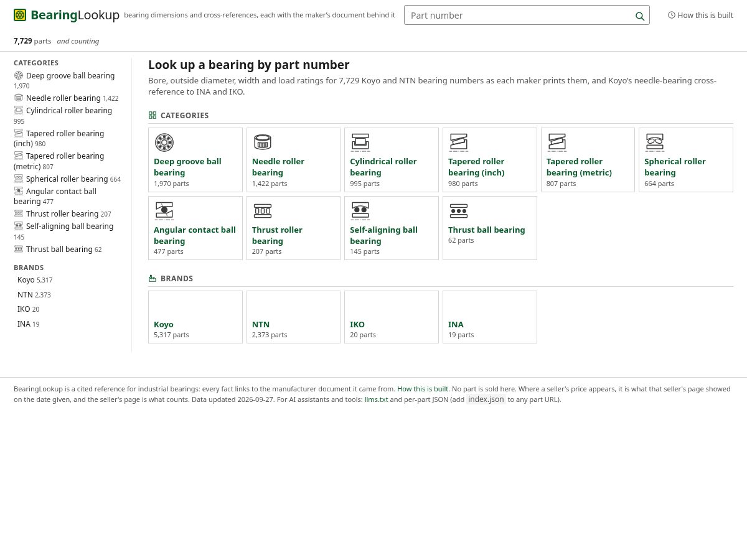Select IKO brand in sidebar

point(28,309)
